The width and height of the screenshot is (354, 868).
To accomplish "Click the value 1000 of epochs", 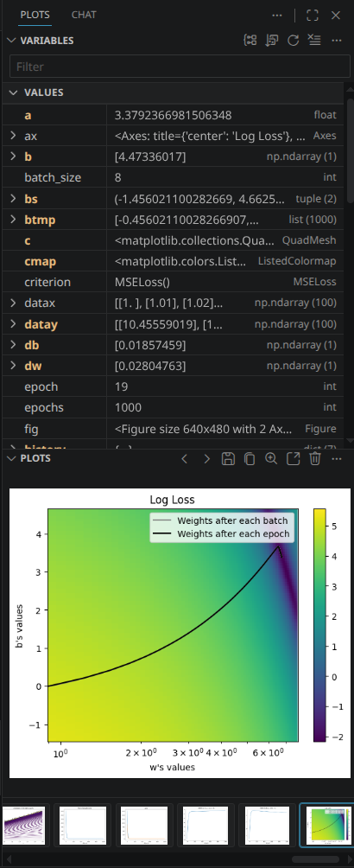I will pos(128,407).
